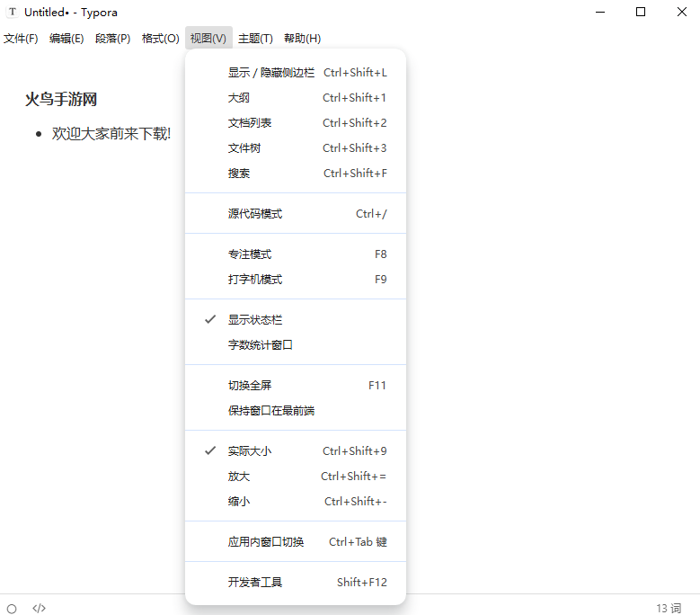
Task: Select 显示 / 隐藏侧边栏 menu entry
Action: 296,72
